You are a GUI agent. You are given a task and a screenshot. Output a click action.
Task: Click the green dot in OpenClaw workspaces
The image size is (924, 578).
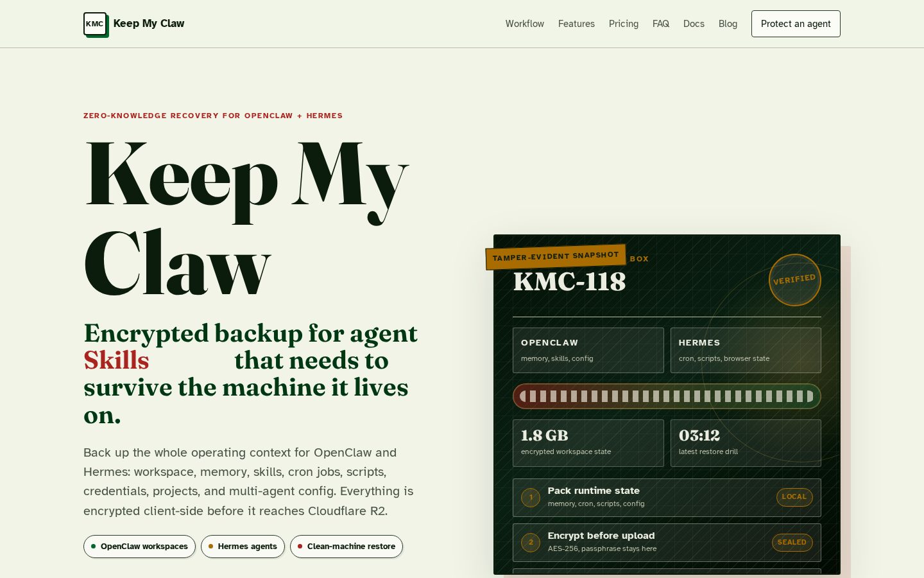[94, 547]
